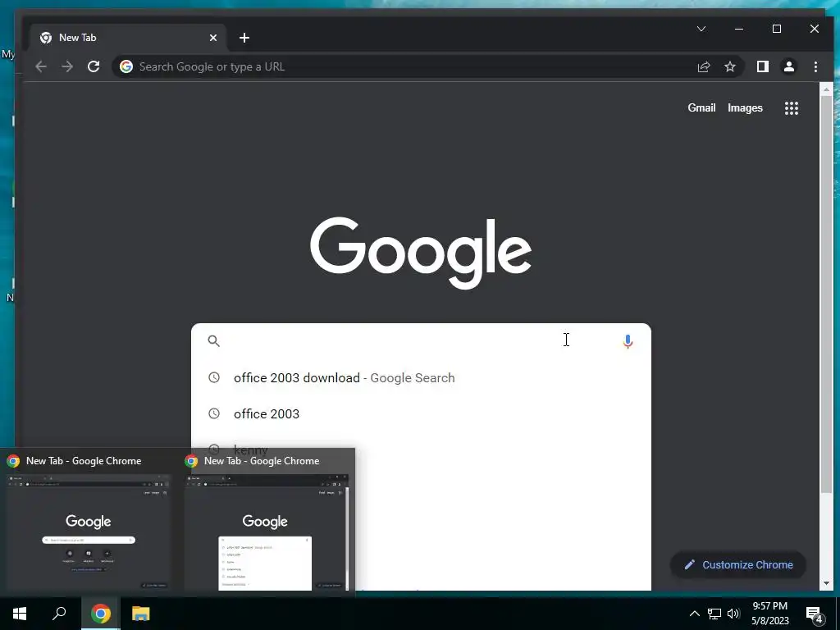Open File Explorer from the taskbar

[141, 614]
